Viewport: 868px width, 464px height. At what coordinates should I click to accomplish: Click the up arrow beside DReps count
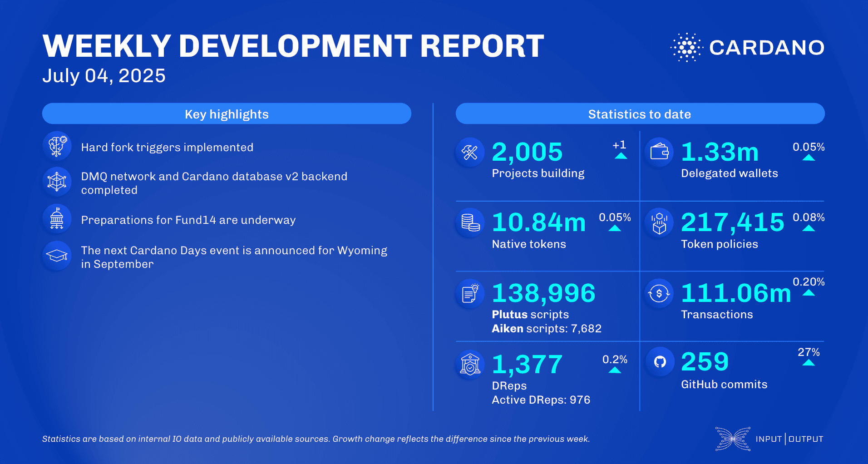point(615,370)
